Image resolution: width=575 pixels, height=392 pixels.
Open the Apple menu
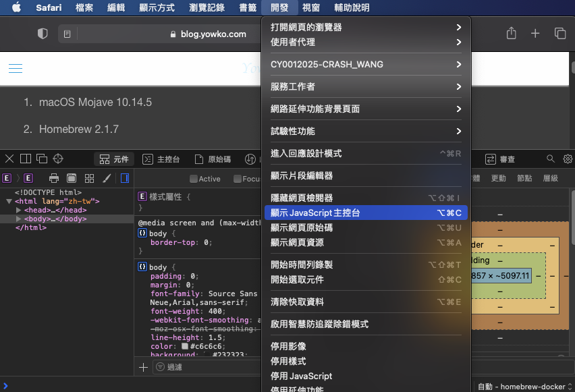pyautogui.click(x=16, y=7)
